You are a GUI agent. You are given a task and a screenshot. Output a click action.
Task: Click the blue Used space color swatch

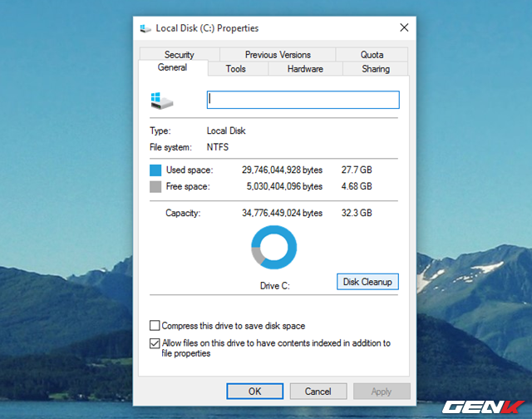[155, 170]
